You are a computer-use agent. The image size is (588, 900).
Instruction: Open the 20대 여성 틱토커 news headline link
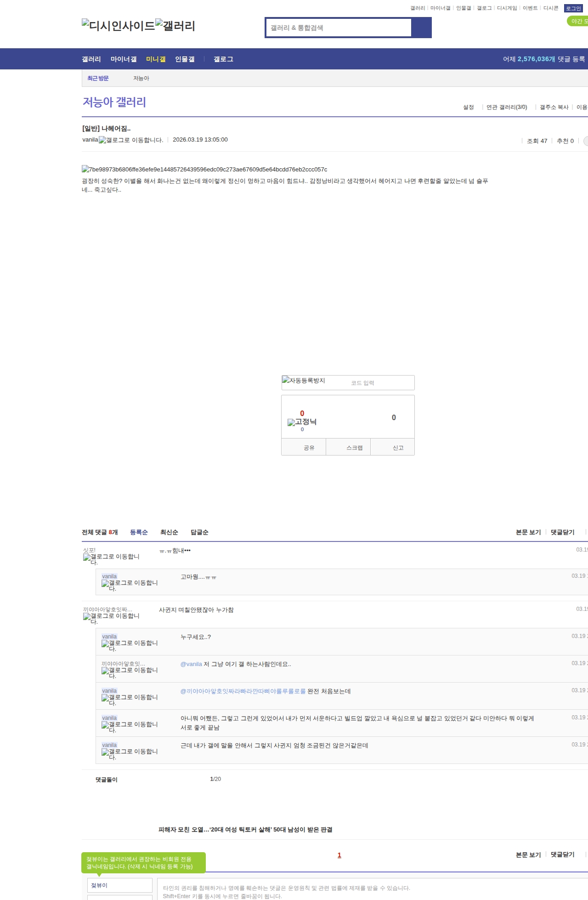click(245, 830)
